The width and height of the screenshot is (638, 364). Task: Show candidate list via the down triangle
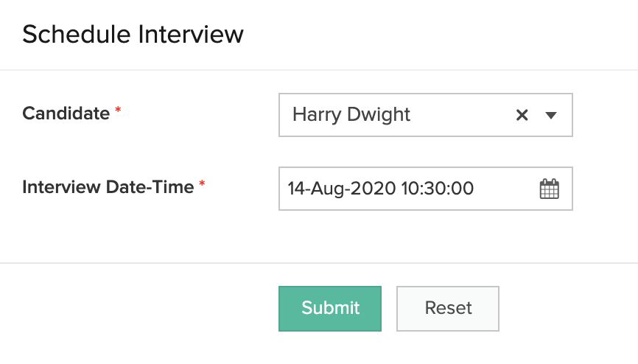click(550, 115)
